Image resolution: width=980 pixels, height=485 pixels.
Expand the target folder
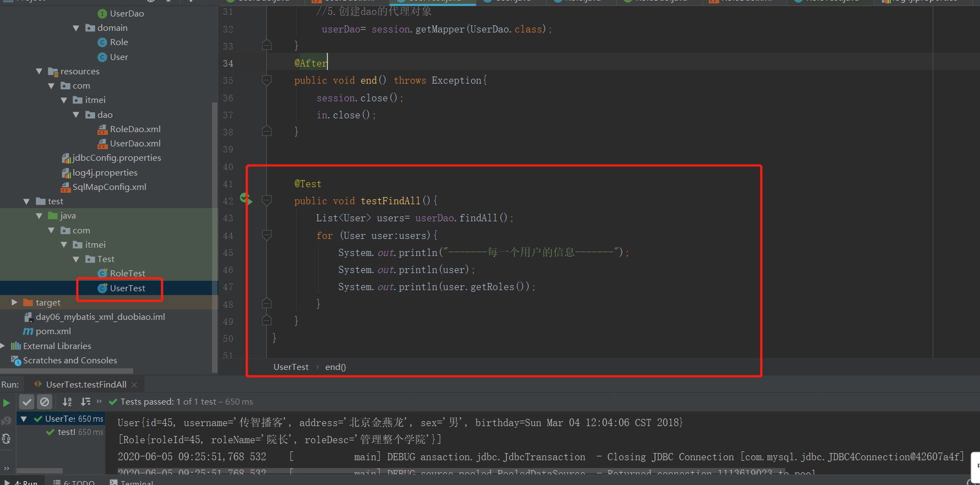[14, 302]
